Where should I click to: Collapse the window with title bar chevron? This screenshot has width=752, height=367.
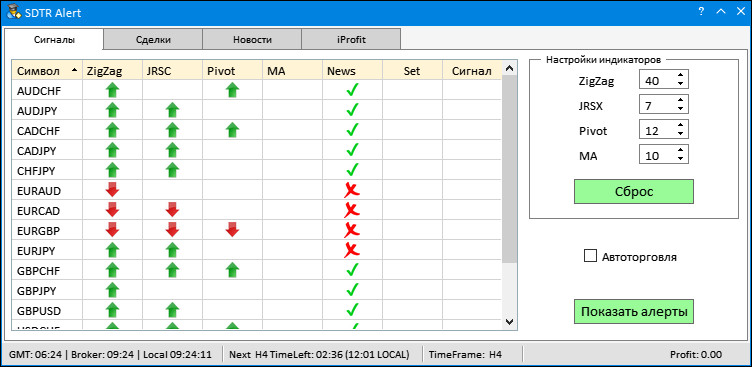pyautogui.click(x=720, y=12)
